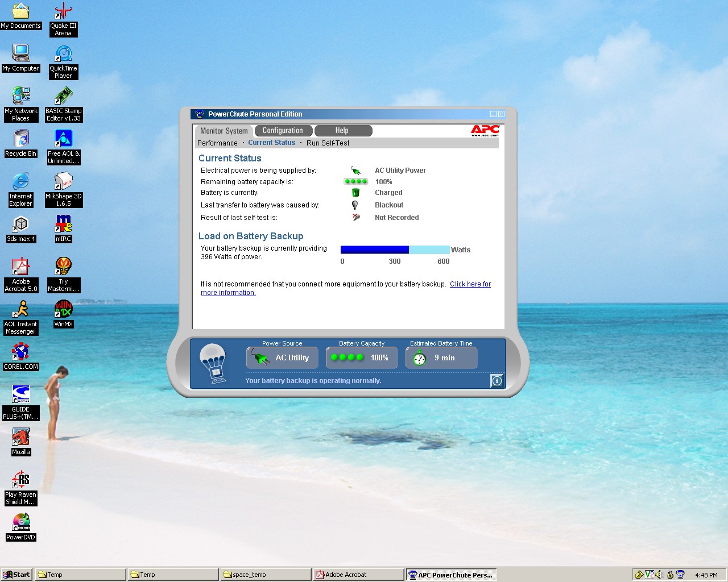Click 'Charged' battery status text
The image size is (728, 582).
(388, 193)
